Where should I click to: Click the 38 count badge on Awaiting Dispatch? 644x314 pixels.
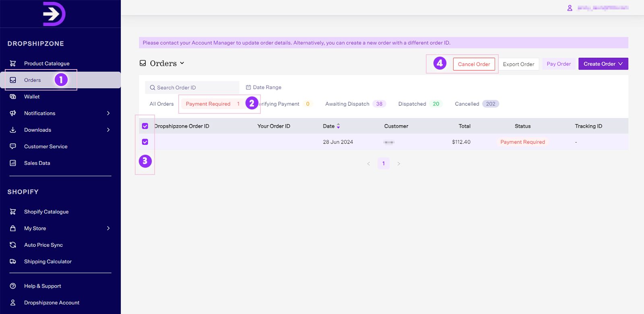point(379,104)
